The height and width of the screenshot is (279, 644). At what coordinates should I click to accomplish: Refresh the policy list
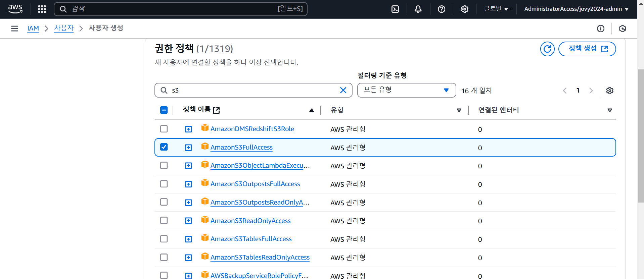(x=547, y=49)
